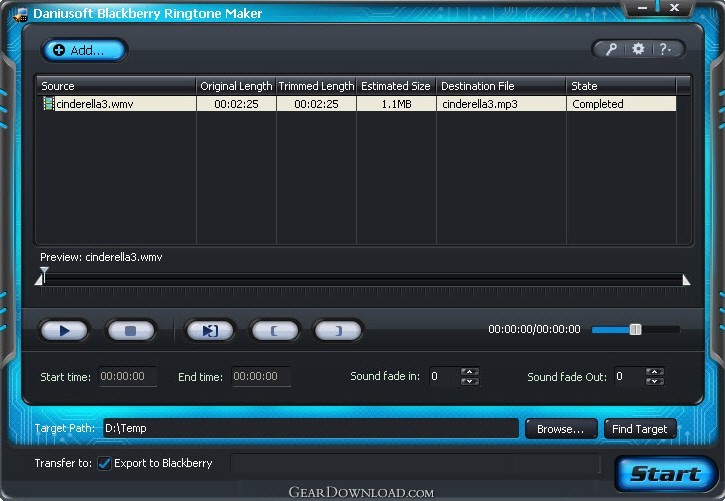This screenshot has height=501, width=725.
Task: Close the Ringtone Maker window
Action: 675,8
